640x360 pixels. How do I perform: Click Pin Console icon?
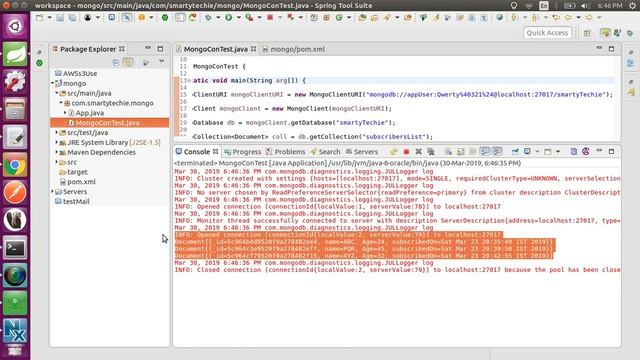pos(515,152)
